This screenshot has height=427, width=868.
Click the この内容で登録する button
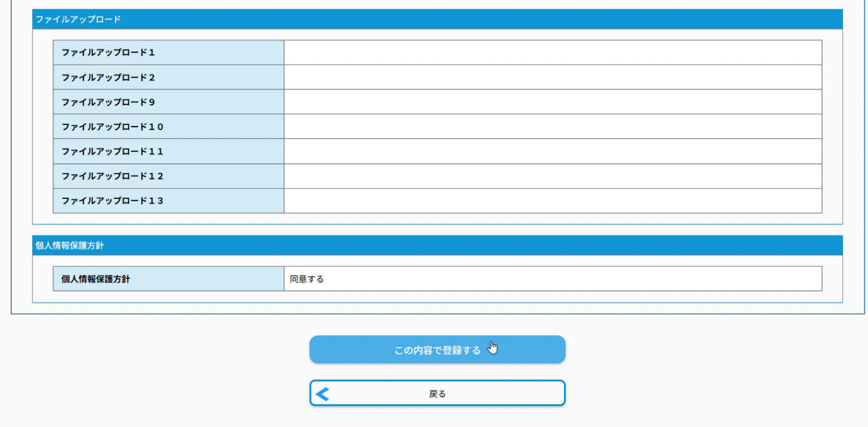click(437, 350)
